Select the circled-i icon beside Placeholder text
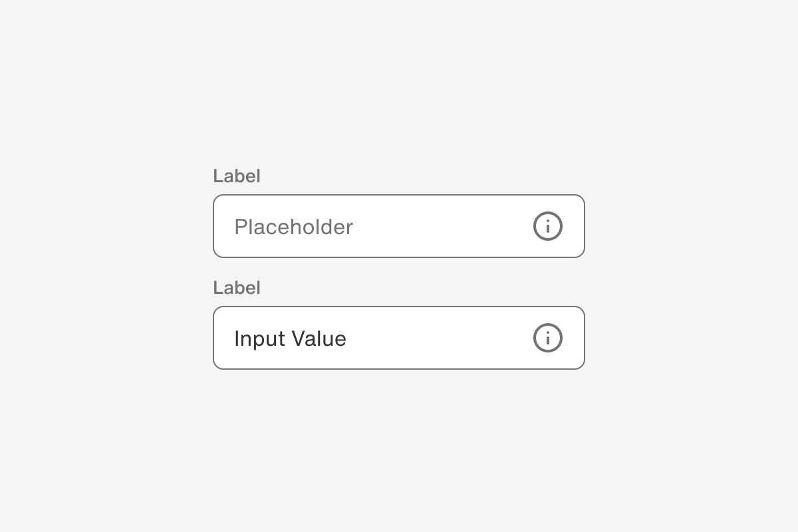798x532 pixels. coord(547,226)
